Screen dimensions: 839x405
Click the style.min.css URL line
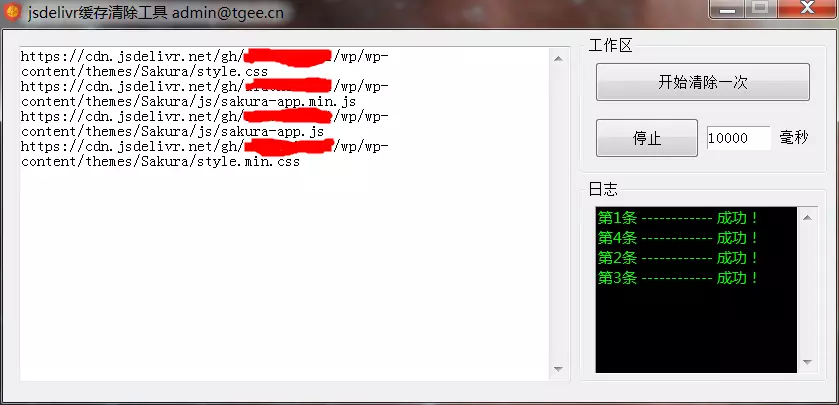(205, 154)
